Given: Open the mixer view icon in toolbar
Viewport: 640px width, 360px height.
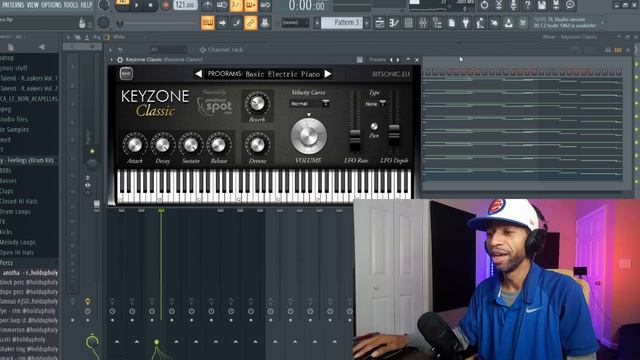Looking at the screenshot, I should pyautogui.click(x=423, y=23).
